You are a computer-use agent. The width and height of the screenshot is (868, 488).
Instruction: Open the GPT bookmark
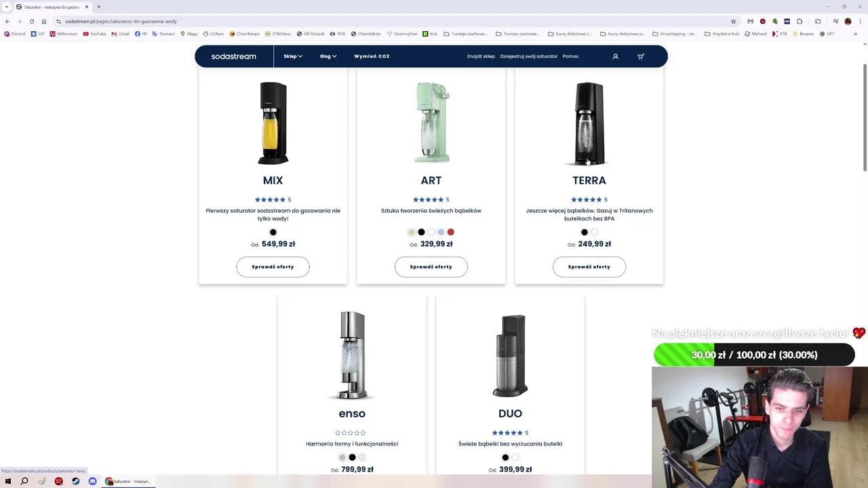[827, 34]
